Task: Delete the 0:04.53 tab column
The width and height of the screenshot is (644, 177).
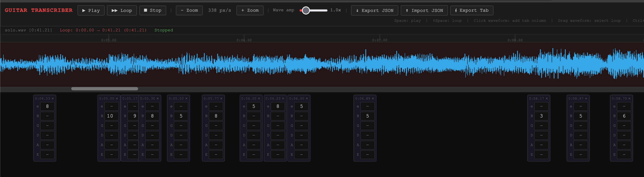Action: tap(53, 99)
